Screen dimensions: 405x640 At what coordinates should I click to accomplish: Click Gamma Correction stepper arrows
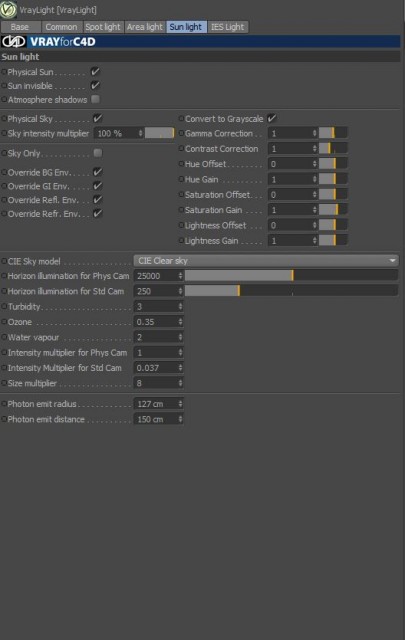pyautogui.click(x=314, y=133)
